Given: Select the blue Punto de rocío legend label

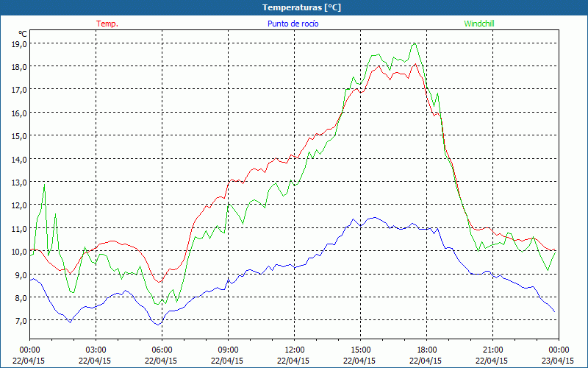Looking at the screenshot, I should pyautogui.click(x=293, y=24).
